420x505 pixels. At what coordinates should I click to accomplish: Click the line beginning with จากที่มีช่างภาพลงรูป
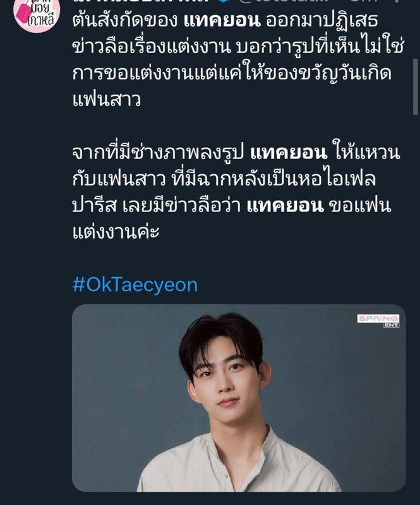coord(236,153)
